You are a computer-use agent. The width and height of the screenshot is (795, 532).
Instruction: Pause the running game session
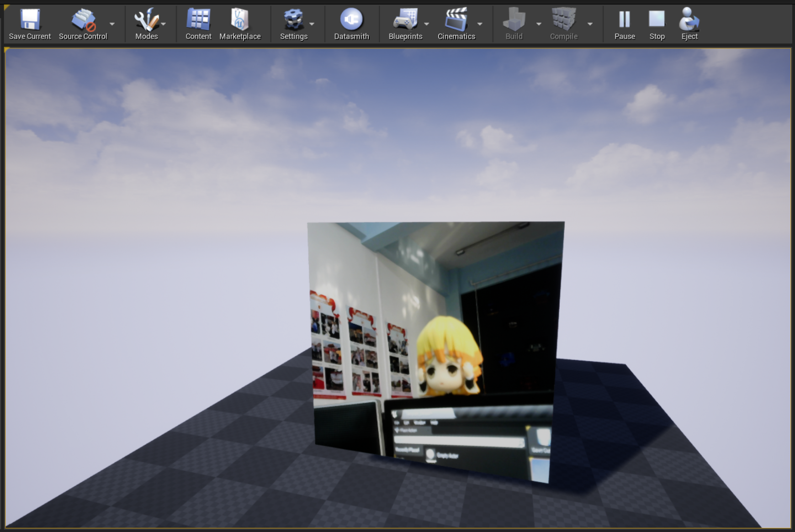[x=625, y=18]
